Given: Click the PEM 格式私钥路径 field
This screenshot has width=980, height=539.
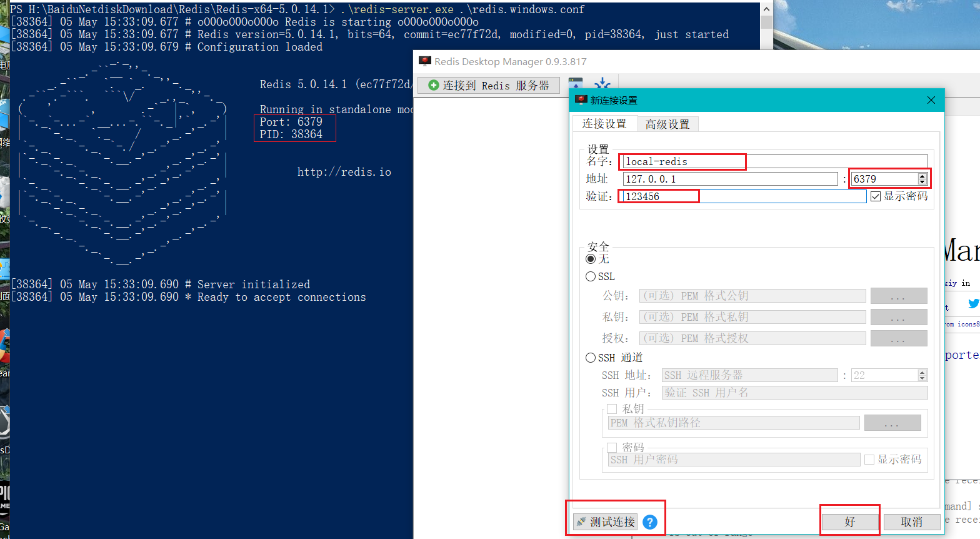Looking at the screenshot, I should pyautogui.click(x=734, y=423).
